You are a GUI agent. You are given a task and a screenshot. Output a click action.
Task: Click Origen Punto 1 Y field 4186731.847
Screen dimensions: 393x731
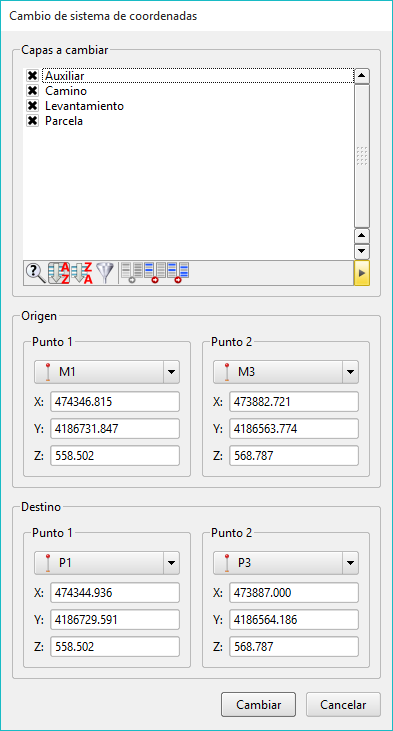(x=115, y=428)
